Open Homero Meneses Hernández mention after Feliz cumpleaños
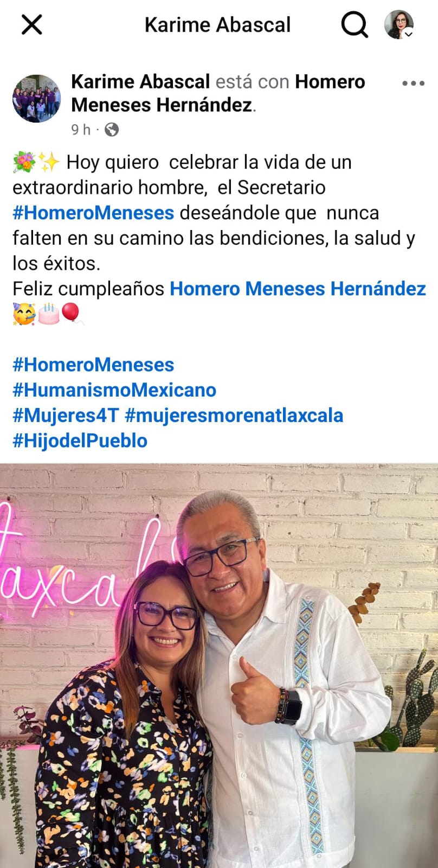This screenshot has width=438, height=868. point(298,289)
